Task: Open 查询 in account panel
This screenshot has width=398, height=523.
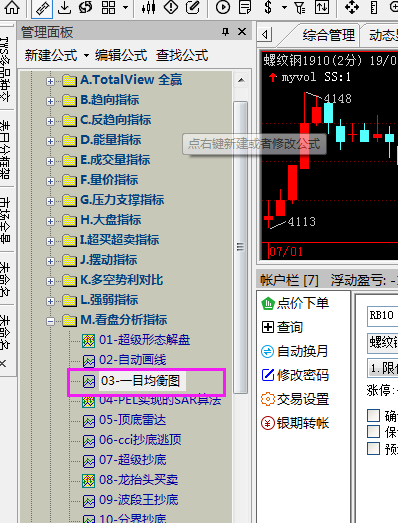Action: coord(282,327)
